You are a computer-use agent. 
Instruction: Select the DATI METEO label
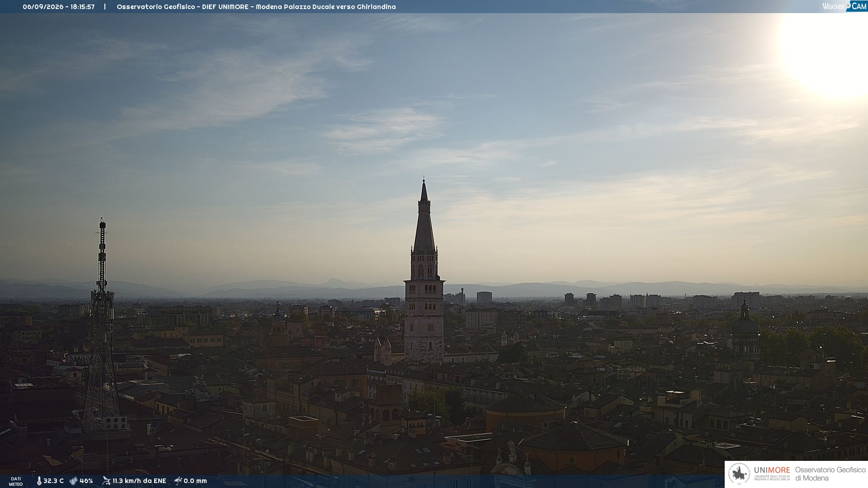(16, 481)
